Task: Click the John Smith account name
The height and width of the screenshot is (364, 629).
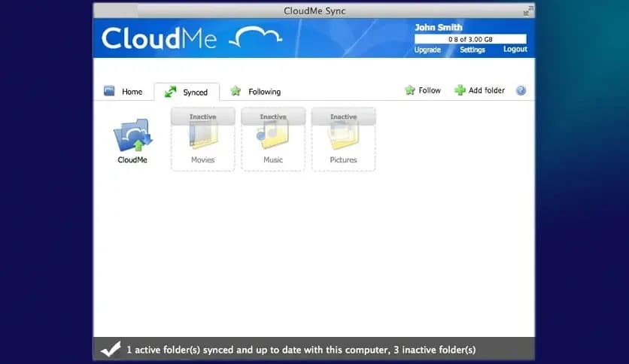Action: [439, 27]
